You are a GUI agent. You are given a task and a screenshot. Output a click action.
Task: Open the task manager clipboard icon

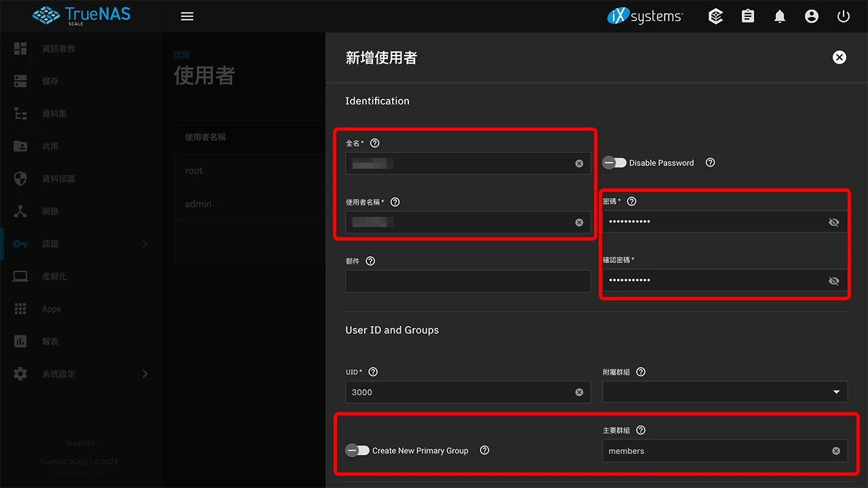(747, 16)
